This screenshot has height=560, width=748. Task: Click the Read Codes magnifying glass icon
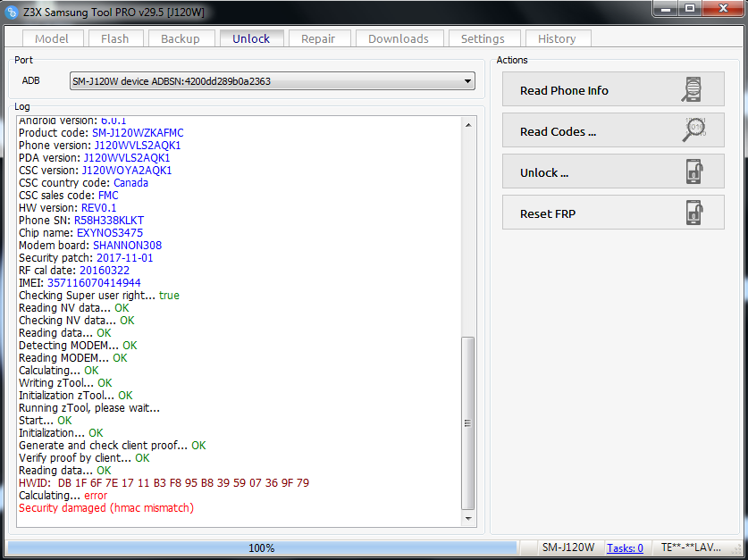pyautogui.click(x=694, y=130)
